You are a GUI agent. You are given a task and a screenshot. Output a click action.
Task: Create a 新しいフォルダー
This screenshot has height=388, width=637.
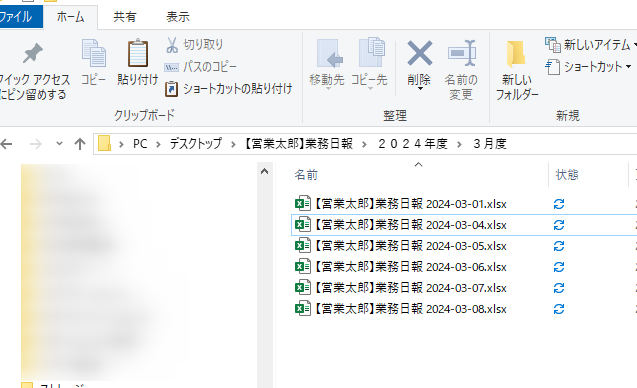click(517, 70)
